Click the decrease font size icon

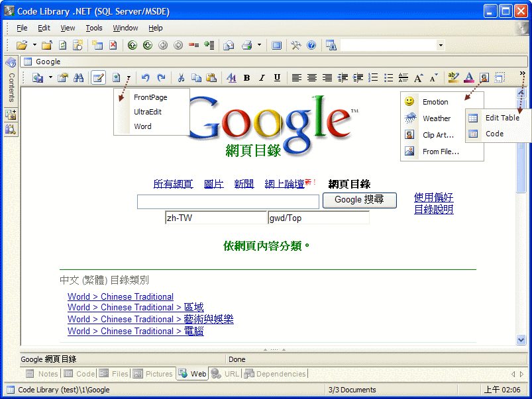click(x=433, y=78)
